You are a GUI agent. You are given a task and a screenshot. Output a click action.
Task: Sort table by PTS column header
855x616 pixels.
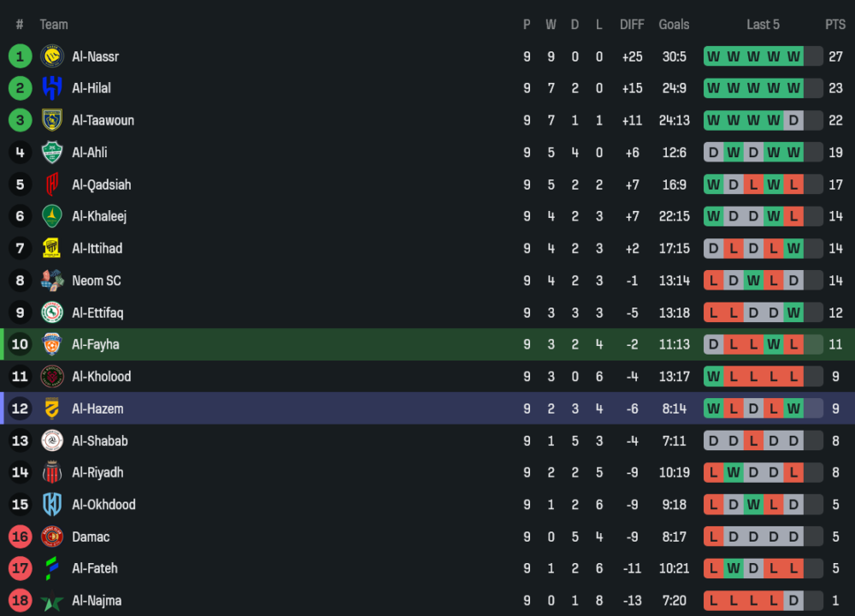(834, 25)
